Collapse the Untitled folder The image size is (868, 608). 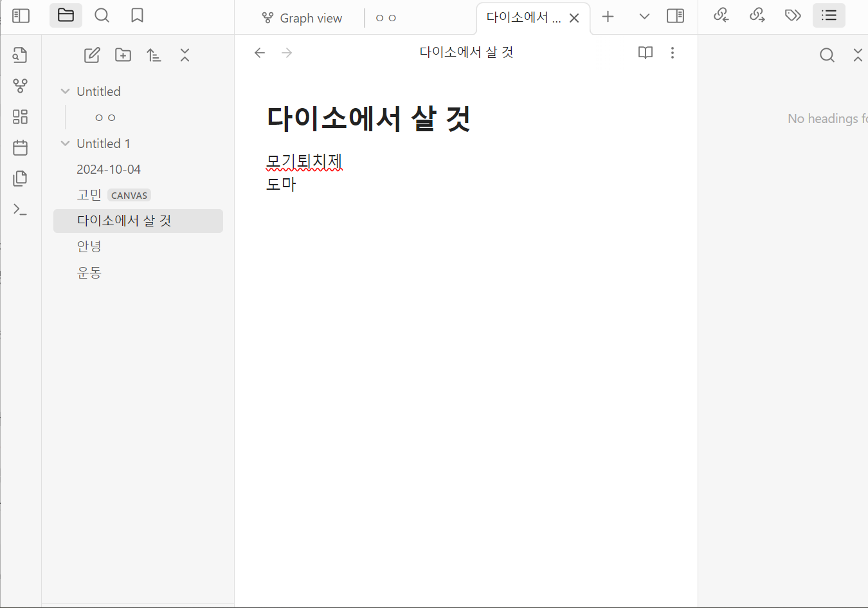tap(65, 91)
